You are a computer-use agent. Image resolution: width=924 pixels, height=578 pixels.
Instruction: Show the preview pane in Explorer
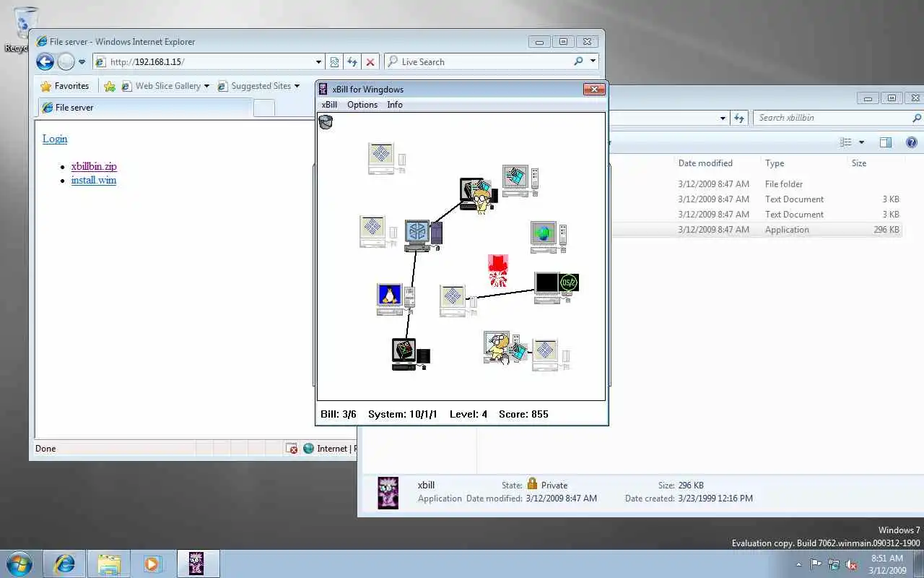click(x=886, y=142)
